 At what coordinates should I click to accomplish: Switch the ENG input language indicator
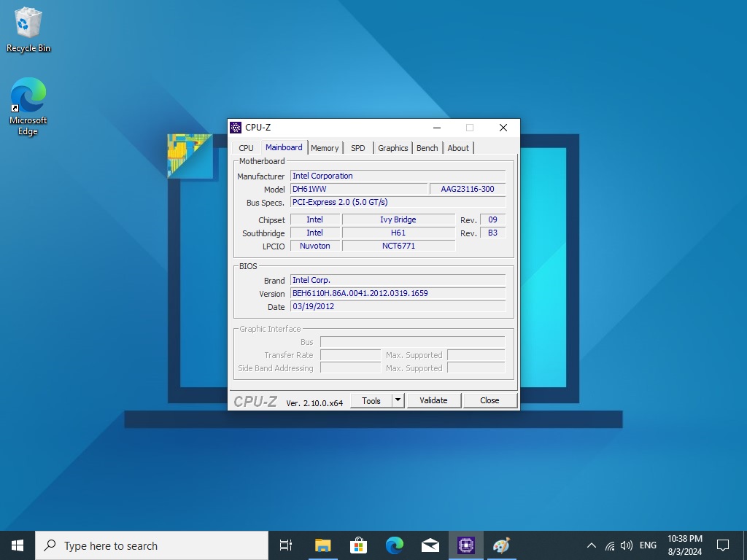click(x=648, y=545)
